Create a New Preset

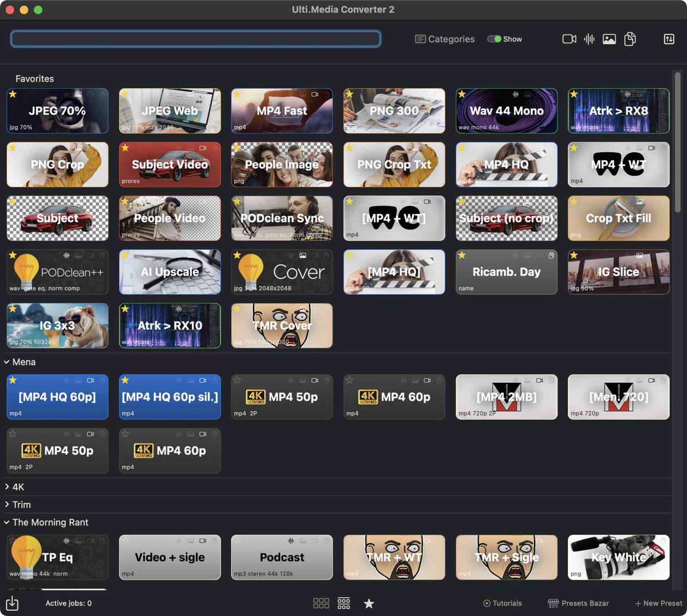[658, 603]
